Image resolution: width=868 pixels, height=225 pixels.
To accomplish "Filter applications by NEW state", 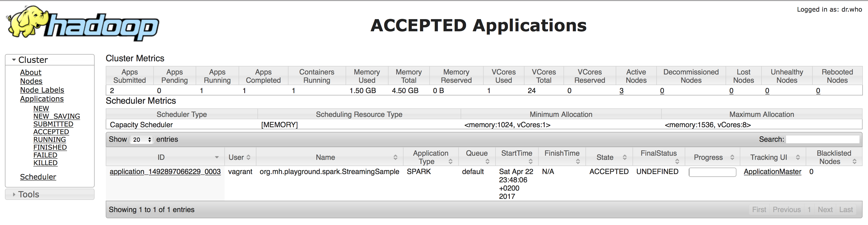I will point(41,109).
